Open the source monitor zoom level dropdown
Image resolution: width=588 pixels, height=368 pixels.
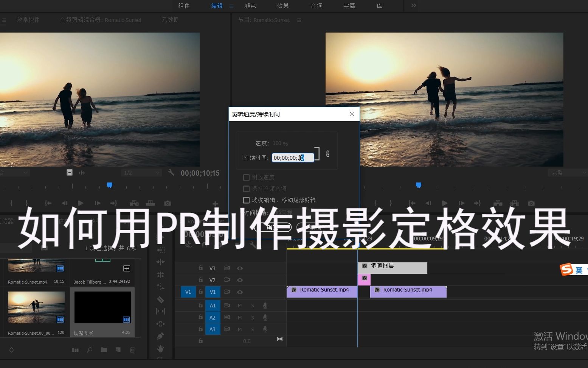click(15, 173)
